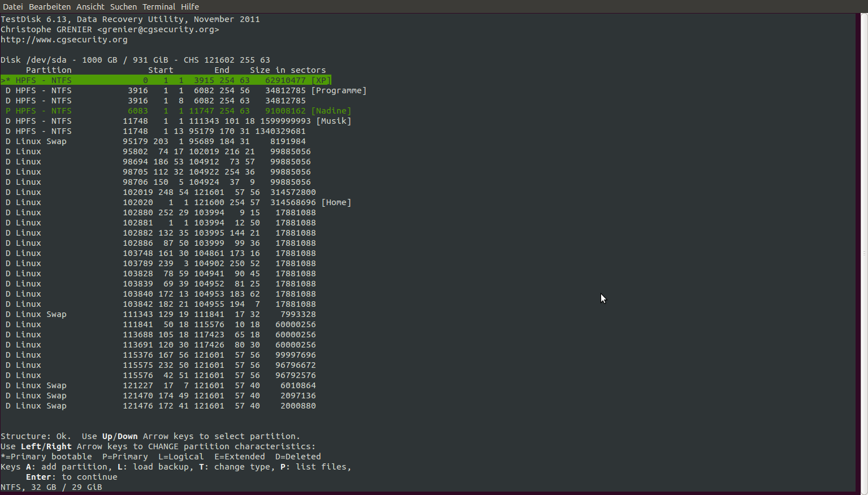Open the Suchen menu
Screen dimensions: 868x495
(x=123, y=7)
